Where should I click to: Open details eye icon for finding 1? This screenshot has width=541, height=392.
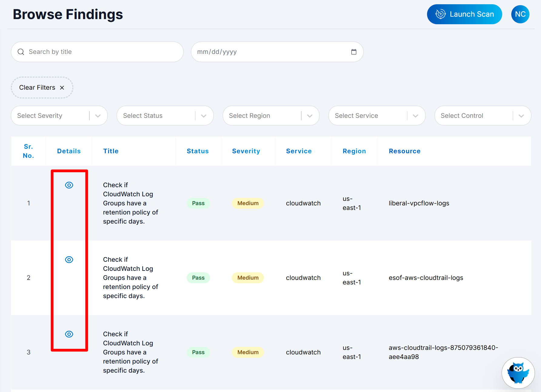click(x=69, y=185)
